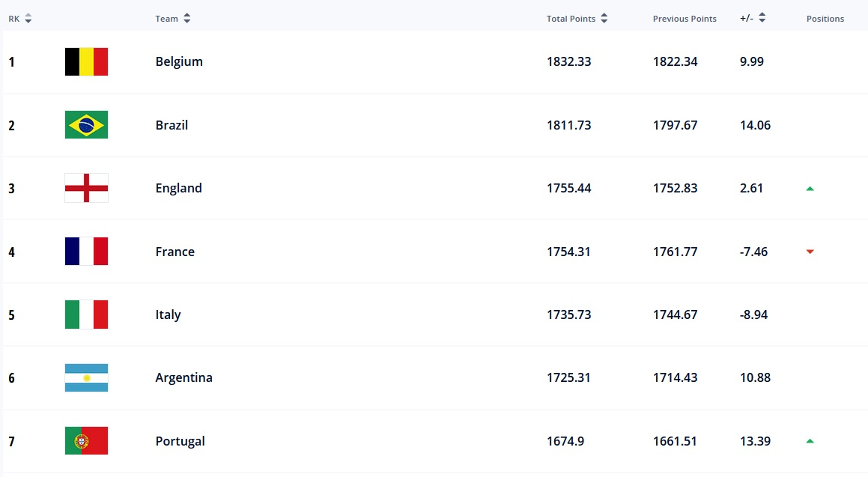The image size is (868, 477).
Task: Open the Belgium team link
Action: pyautogui.click(x=179, y=61)
